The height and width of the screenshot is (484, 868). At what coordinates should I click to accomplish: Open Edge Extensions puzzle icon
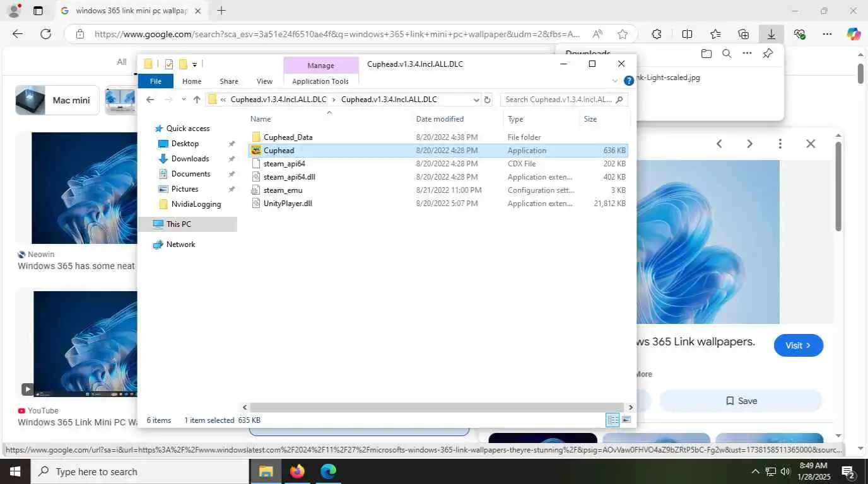[657, 34]
